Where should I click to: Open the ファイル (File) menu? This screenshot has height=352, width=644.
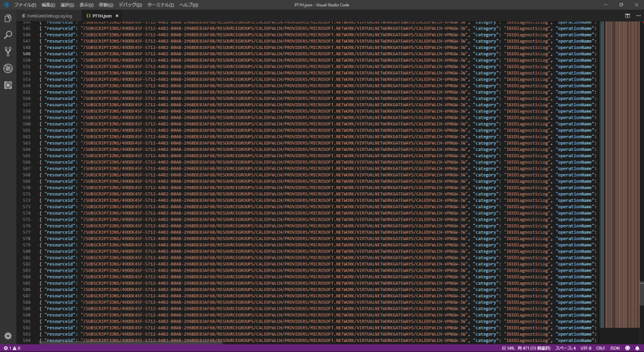pos(25,5)
